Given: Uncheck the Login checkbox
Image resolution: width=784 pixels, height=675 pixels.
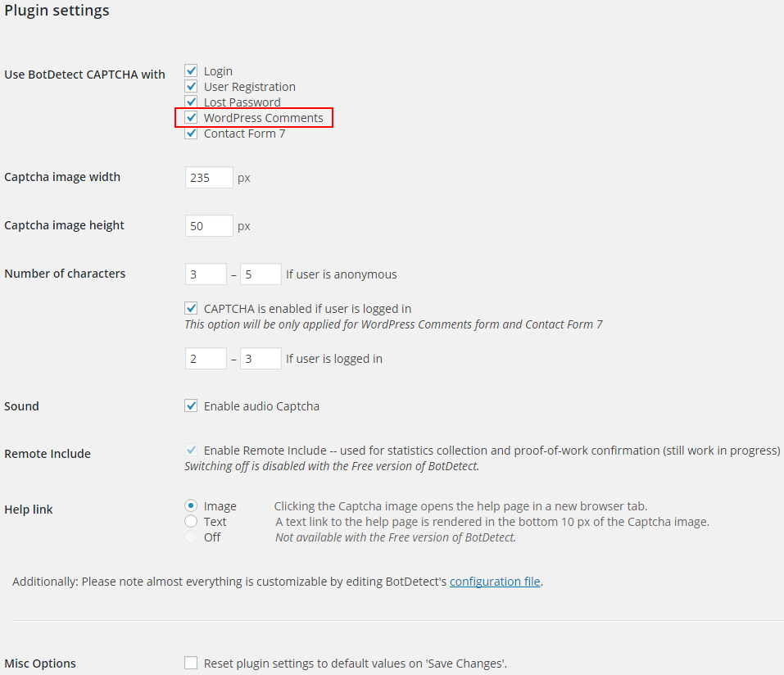Looking at the screenshot, I should pos(191,71).
